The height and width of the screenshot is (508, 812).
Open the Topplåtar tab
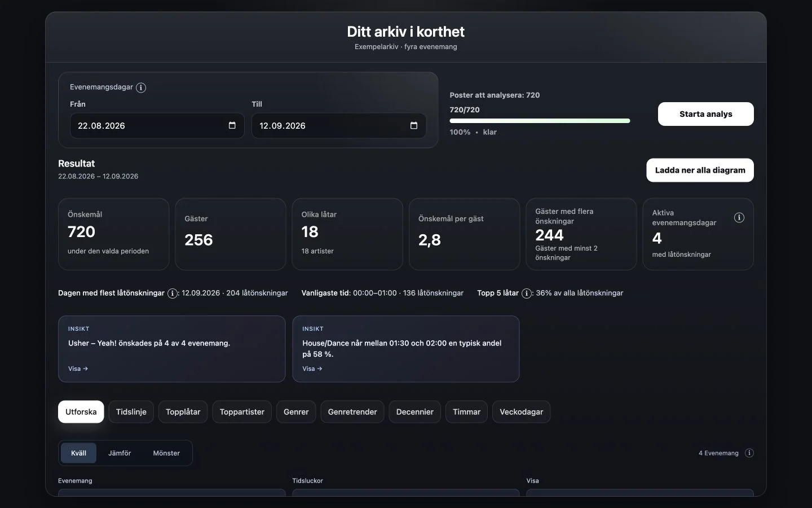pos(183,412)
